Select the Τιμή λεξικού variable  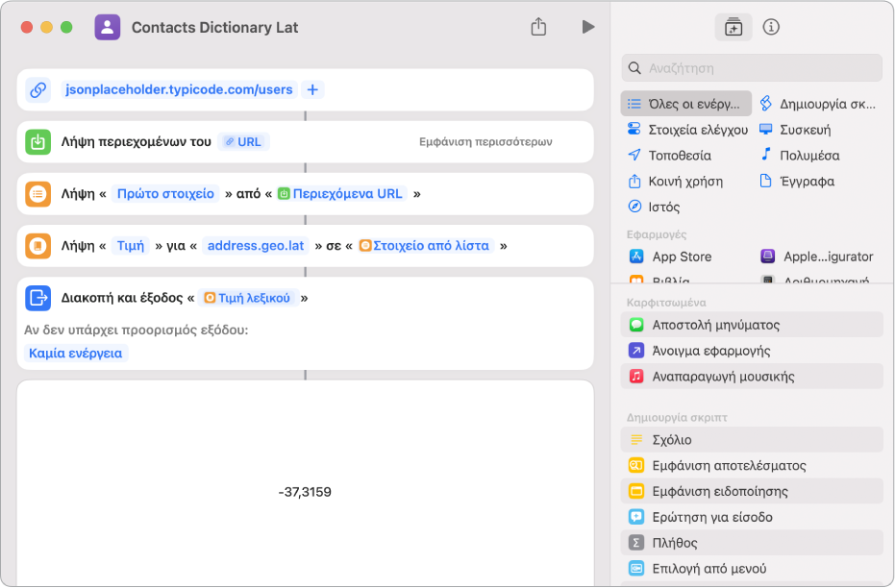point(248,298)
